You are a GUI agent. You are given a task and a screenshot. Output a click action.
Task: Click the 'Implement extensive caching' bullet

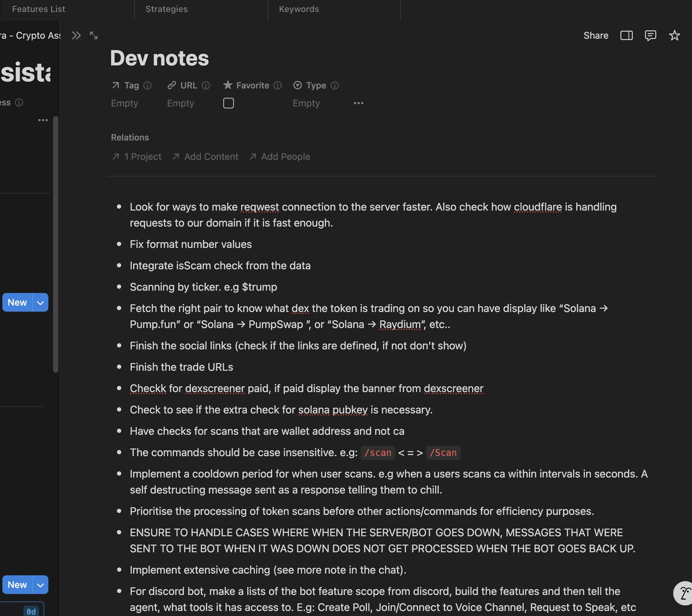(268, 570)
